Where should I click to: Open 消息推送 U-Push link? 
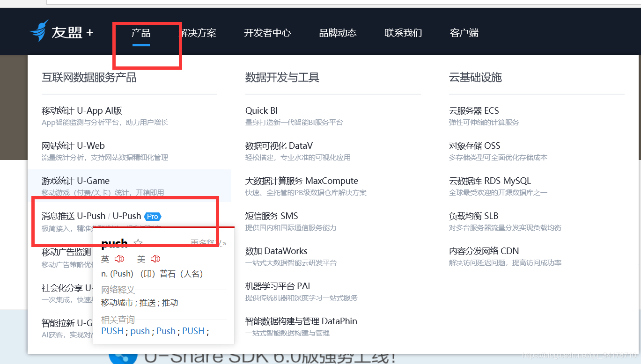pyautogui.click(x=74, y=216)
